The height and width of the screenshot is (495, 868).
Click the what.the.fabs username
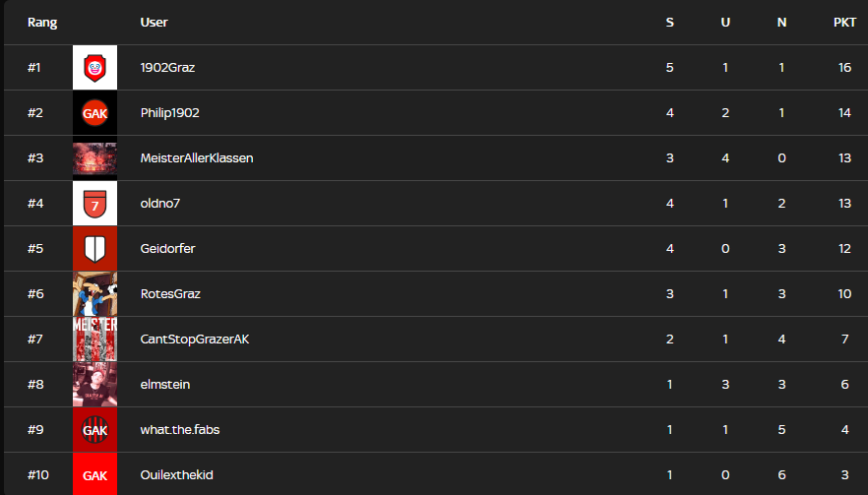point(180,430)
